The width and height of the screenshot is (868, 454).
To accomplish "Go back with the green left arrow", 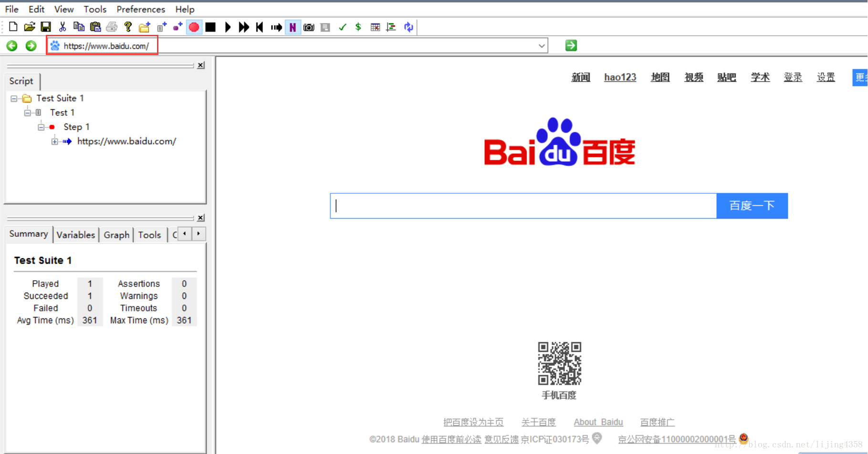I will click(12, 45).
